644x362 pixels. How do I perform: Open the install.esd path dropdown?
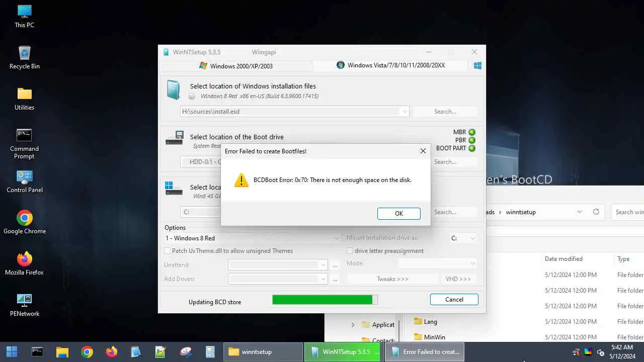pyautogui.click(x=405, y=112)
